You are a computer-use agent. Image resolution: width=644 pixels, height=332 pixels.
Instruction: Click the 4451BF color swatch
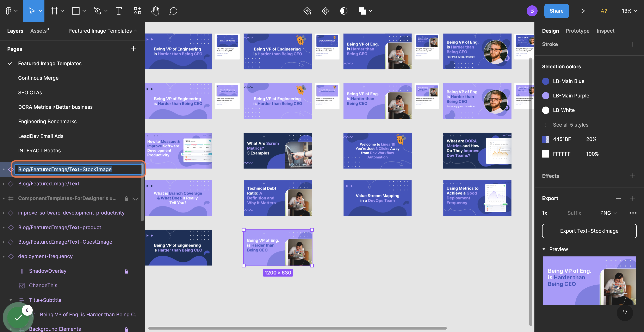click(x=545, y=139)
